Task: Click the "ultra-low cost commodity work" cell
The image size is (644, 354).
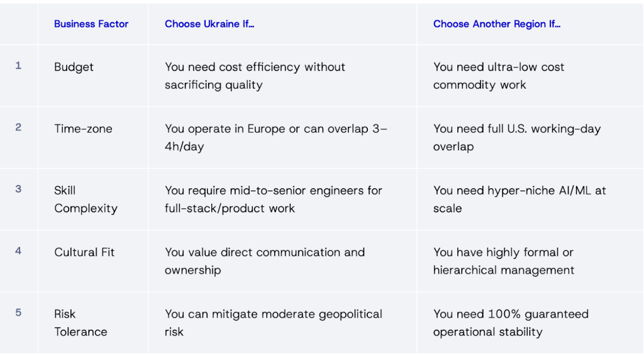Action: tap(499, 75)
